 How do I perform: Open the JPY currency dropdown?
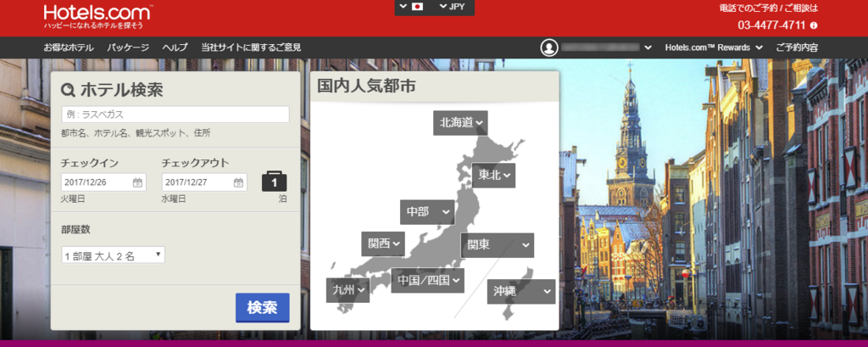(x=453, y=7)
